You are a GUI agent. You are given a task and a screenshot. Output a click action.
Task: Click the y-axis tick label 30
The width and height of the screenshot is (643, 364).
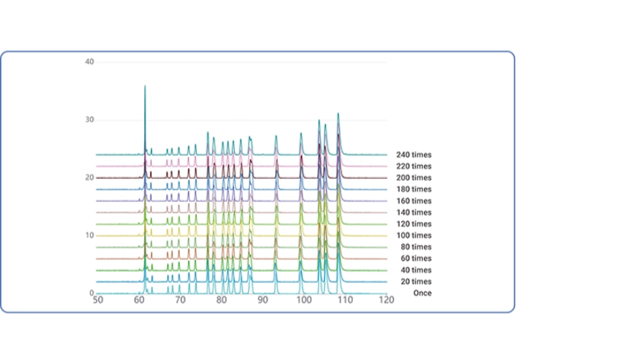click(x=89, y=120)
